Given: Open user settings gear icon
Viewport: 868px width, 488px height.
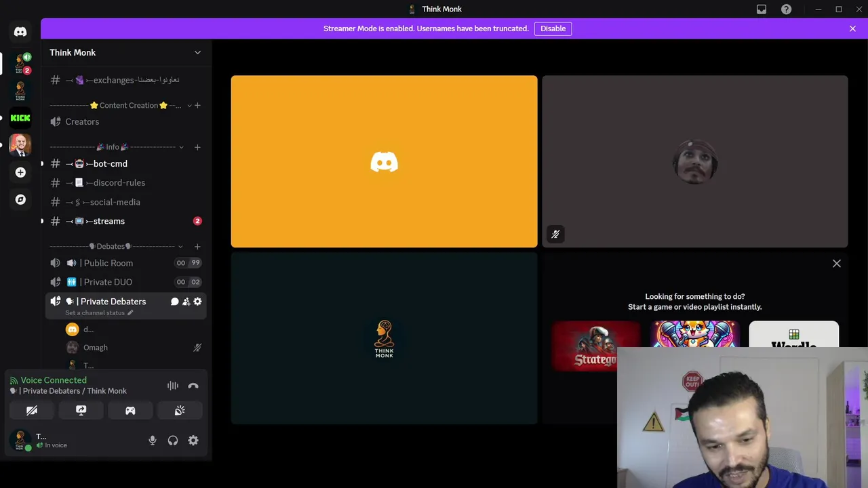Looking at the screenshot, I should tap(193, 441).
